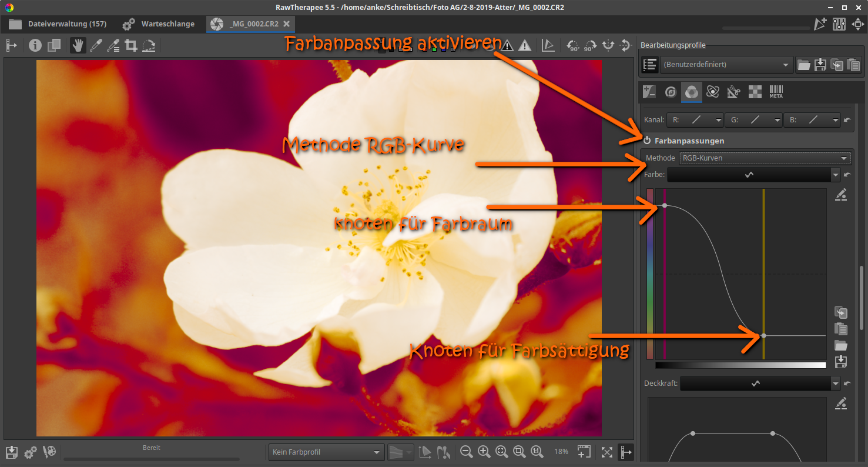Image resolution: width=868 pixels, height=467 pixels.
Task: Open the Advanced tools tab
Action: click(x=713, y=92)
